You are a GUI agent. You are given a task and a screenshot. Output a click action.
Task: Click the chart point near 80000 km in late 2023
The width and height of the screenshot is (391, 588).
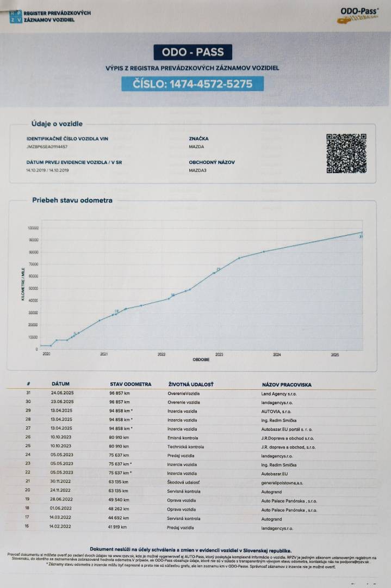(x=264, y=252)
